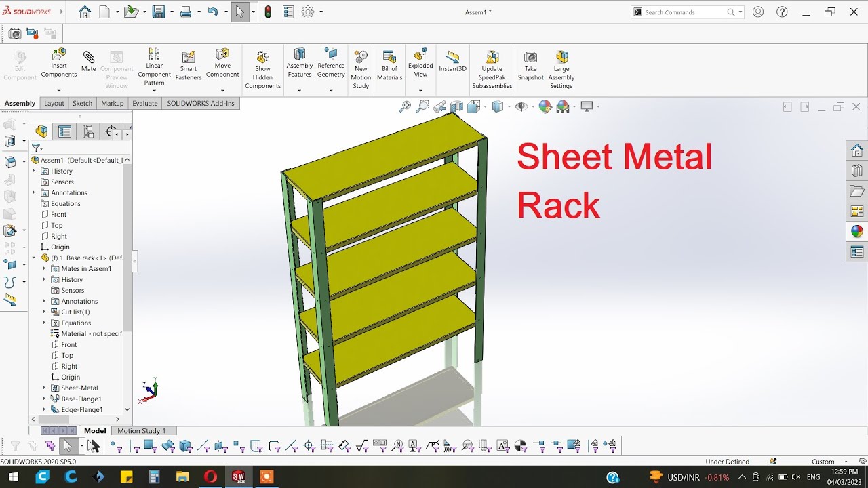Expand Cut list(1) node
This screenshot has height=488, width=868.
click(x=45, y=312)
